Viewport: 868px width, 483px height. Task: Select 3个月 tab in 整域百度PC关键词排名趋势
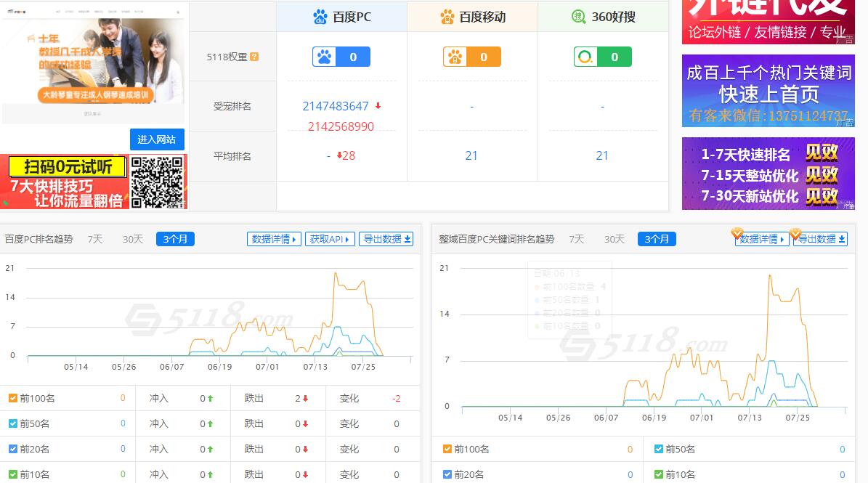pyautogui.click(x=657, y=239)
